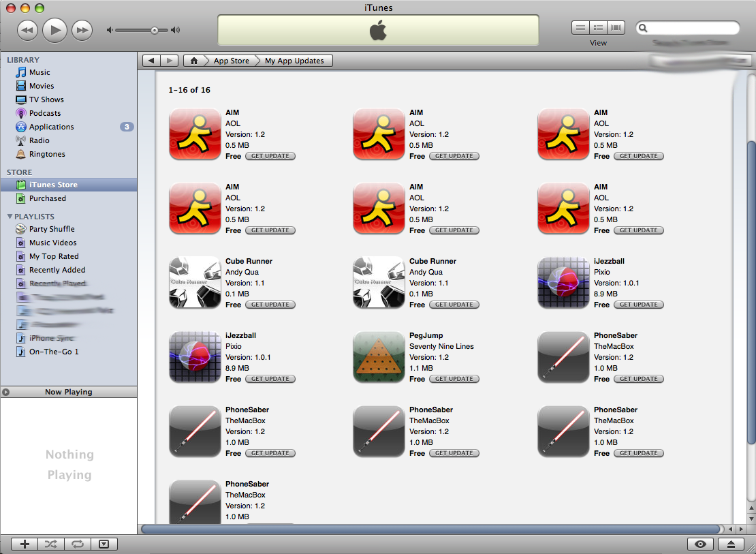Viewport: 756px width, 554px height.
Task: Open the PegJump title link
Action: point(426,335)
